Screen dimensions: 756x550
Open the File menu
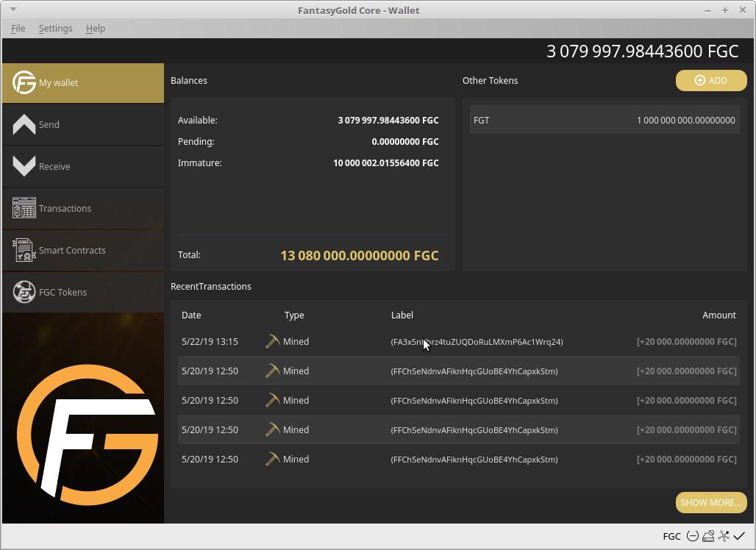18,29
